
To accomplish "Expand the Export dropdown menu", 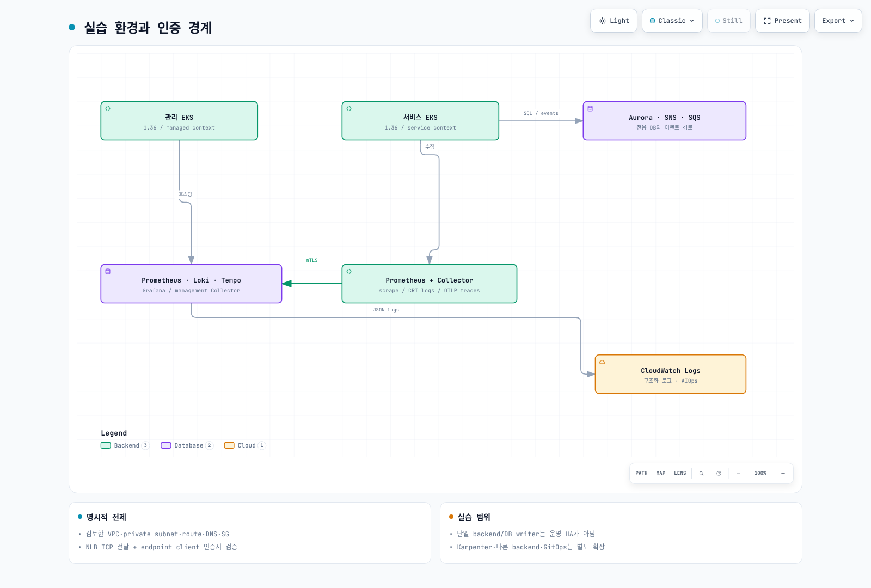I will click(838, 21).
